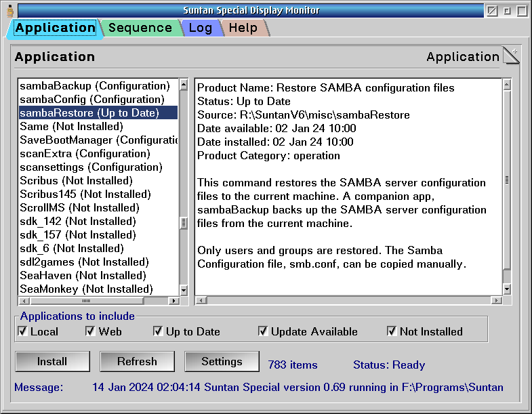Click the app list scroll up arrow
Viewport: 532px width, 414px height.
tap(184, 85)
